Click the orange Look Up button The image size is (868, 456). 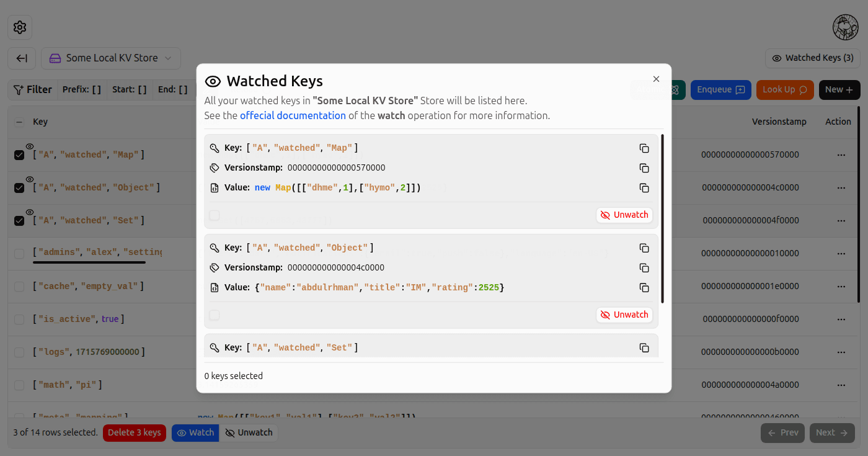[785, 89]
